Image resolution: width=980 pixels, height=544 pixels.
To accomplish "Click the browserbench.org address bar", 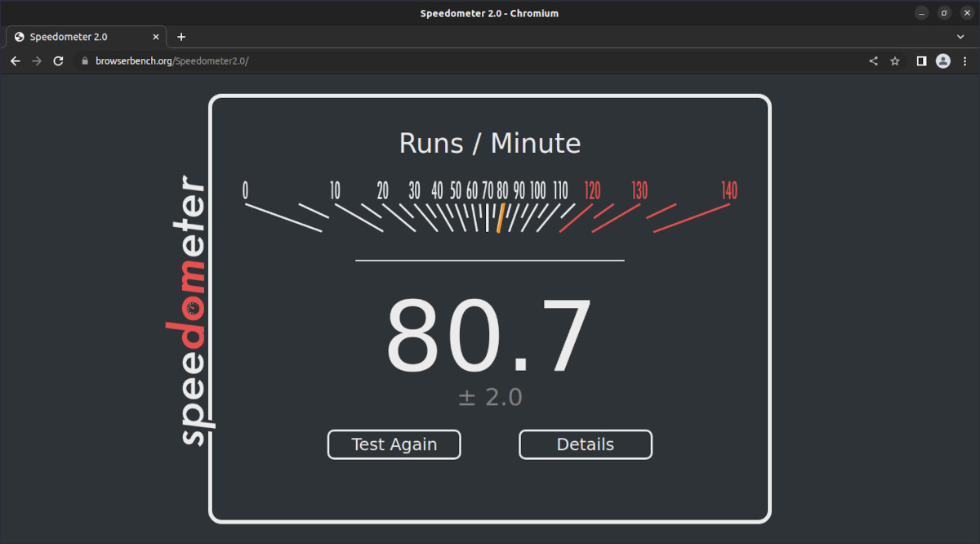I will 470,61.
